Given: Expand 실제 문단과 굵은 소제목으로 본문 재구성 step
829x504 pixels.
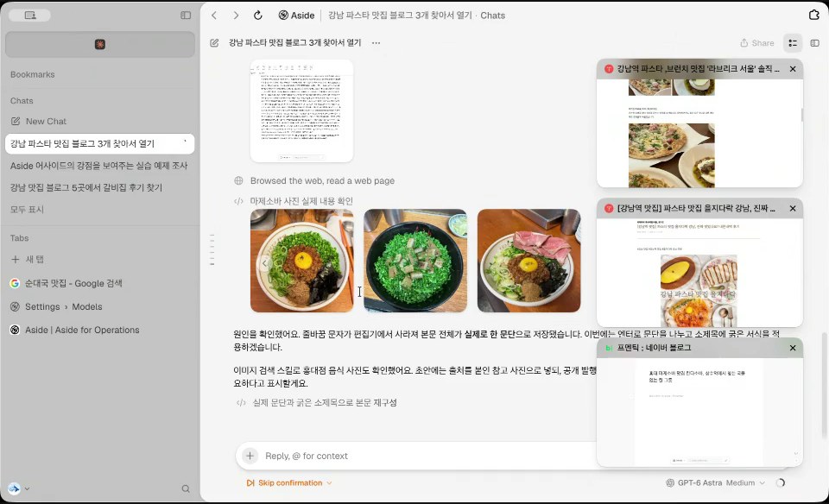Looking at the screenshot, I should [x=324, y=402].
